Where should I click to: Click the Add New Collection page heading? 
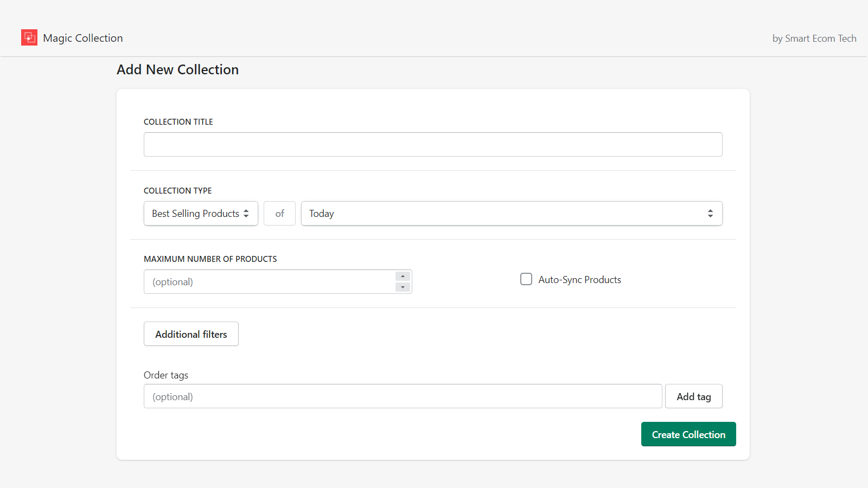pyautogui.click(x=177, y=70)
